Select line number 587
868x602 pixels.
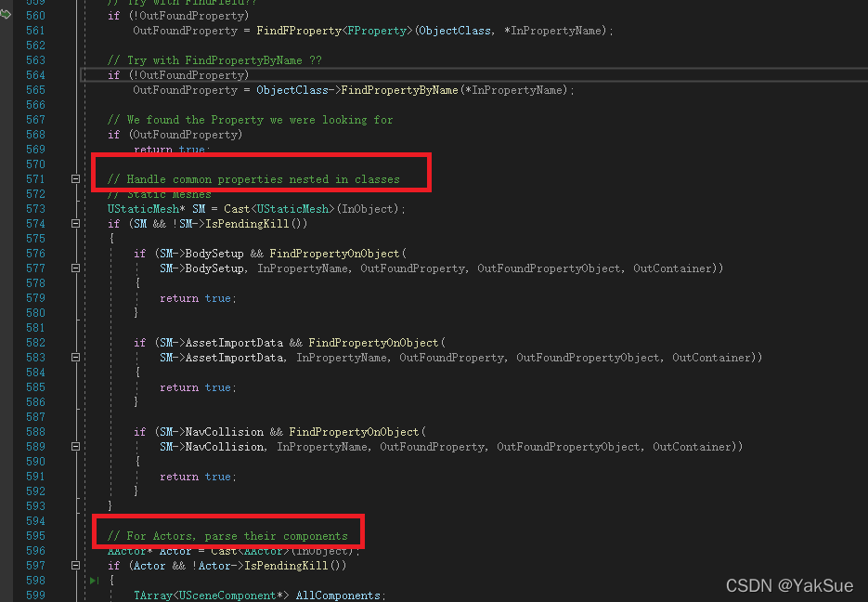(35, 417)
